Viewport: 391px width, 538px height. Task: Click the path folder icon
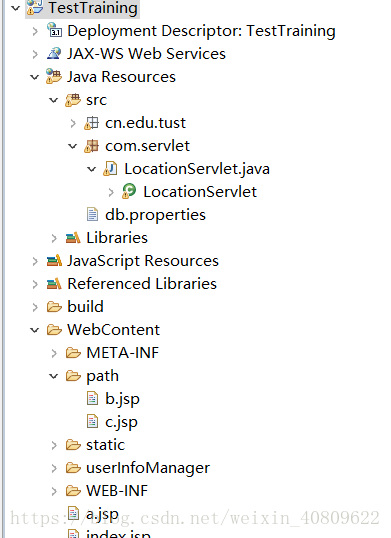(73, 375)
